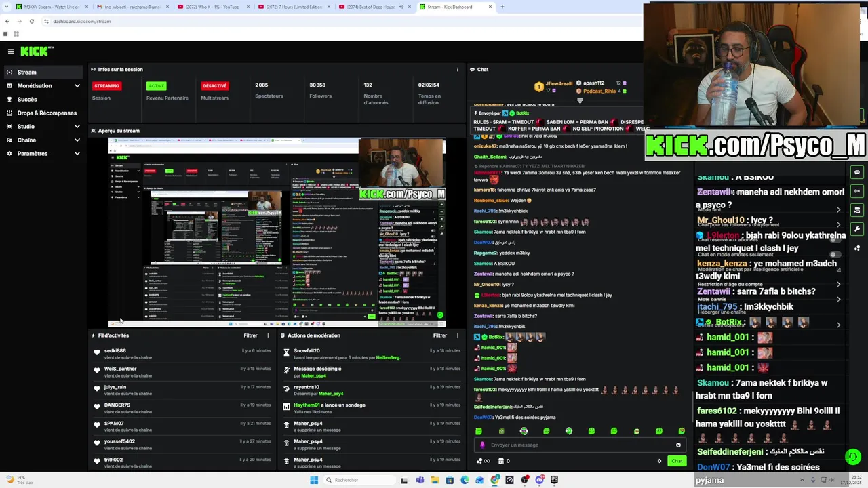Click the DÉSACTIVÉ Multistream badge

[x=214, y=86]
